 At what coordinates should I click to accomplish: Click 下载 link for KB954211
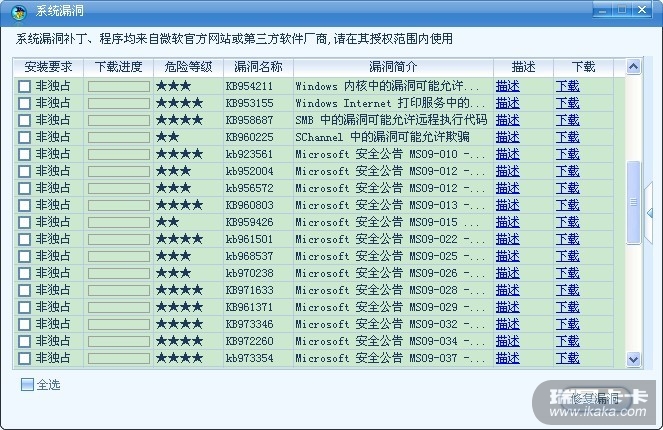[567, 86]
